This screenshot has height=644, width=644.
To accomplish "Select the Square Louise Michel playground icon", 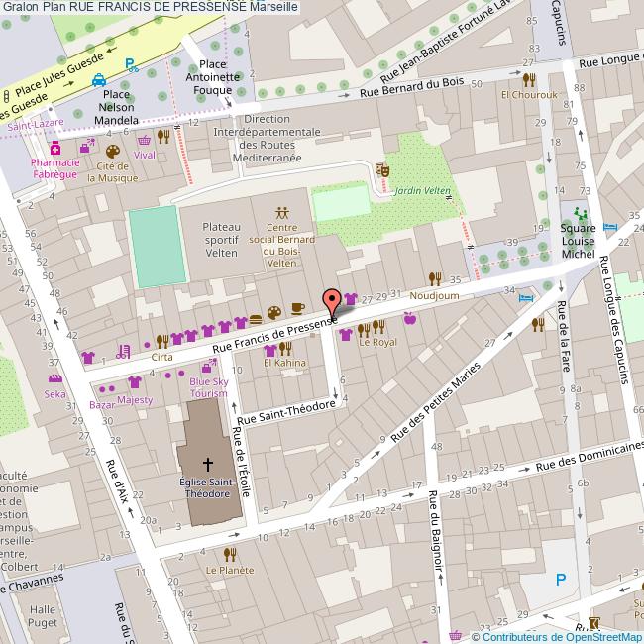I will click(x=579, y=213).
